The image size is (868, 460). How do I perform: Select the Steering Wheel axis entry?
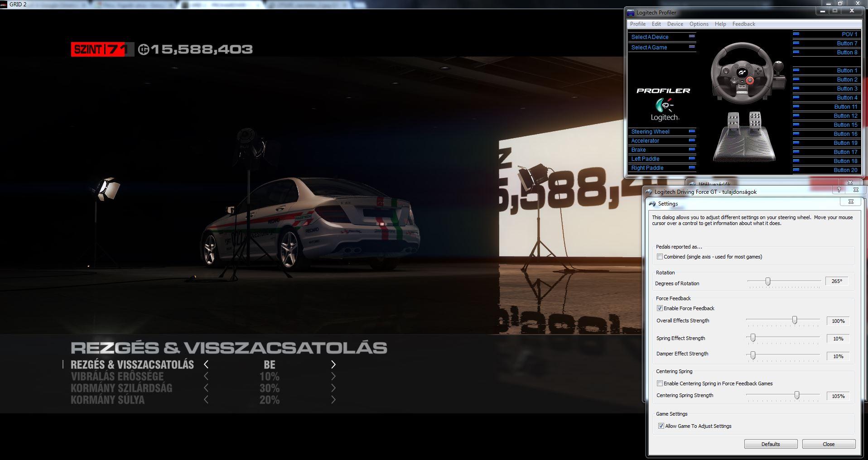pos(662,132)
